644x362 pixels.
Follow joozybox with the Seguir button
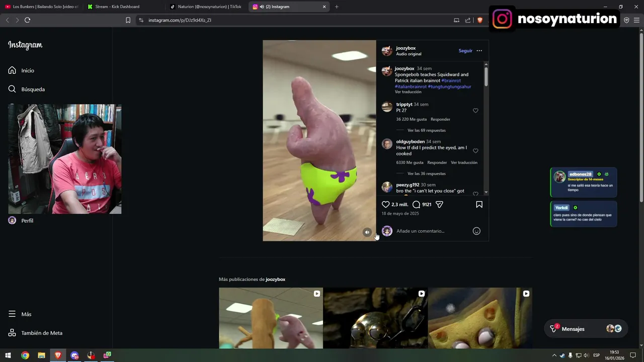465,51
